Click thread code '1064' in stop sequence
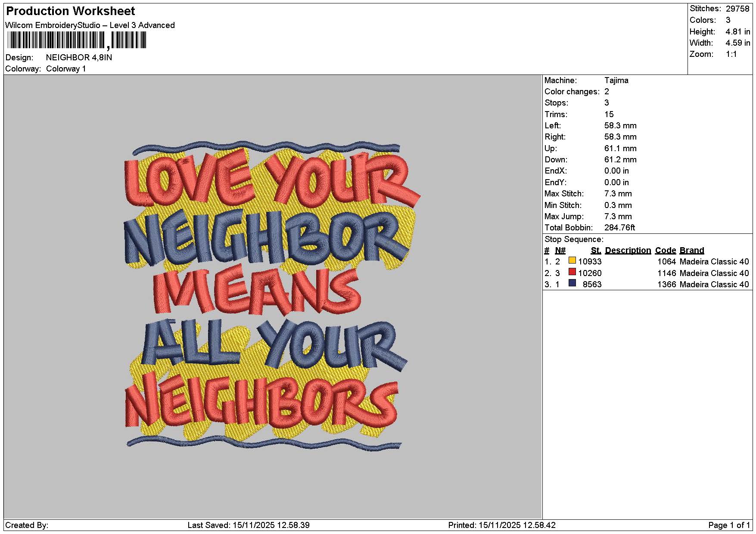This screenshot has width=756, height=534. (x=666, y=262)
